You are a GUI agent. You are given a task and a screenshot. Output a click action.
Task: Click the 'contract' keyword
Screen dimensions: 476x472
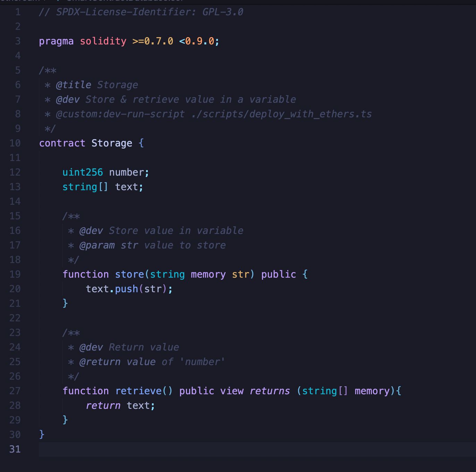point(62,143)
